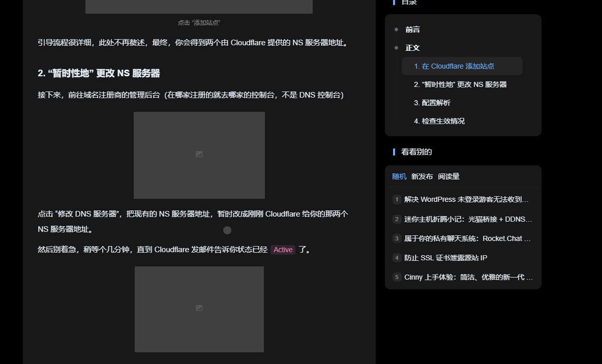Screen dimensions: 602x364
Task: Open the Cinny 上手体验 article
Action: point(467,277)
